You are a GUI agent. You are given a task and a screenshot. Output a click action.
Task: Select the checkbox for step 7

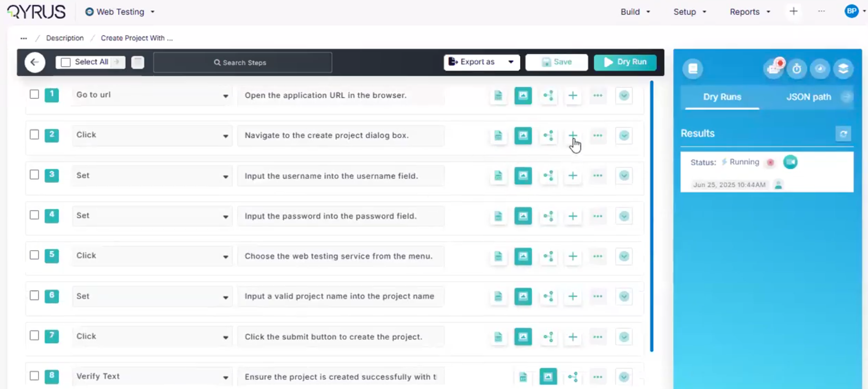click(34, 336)
